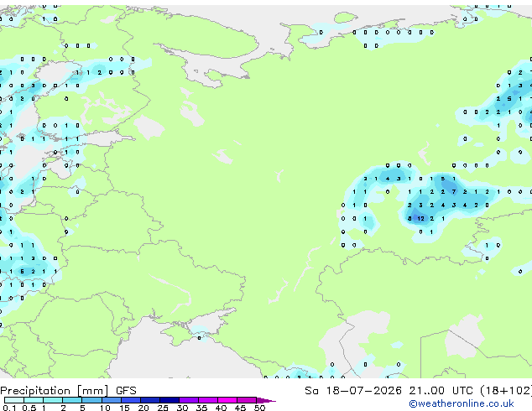This screenshot has width=532, height=411.
Task: Click the legend swatch between 10 and 15
Action: [x=112, y=400]
